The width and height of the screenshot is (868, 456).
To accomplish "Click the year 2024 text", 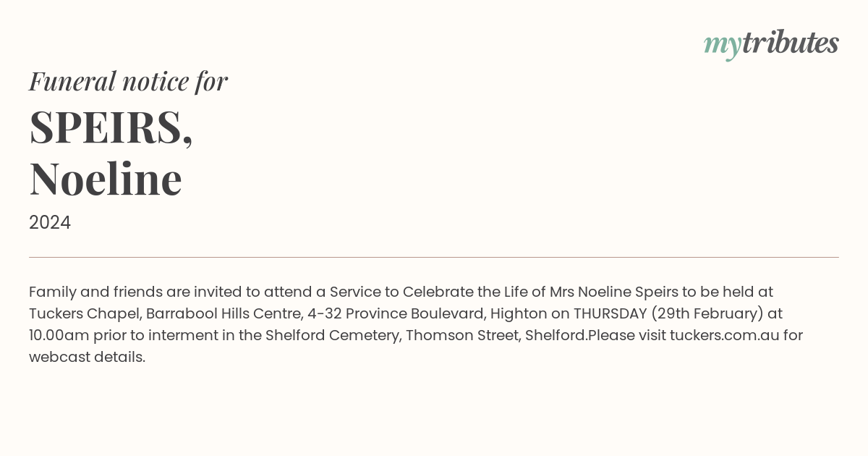I will point(50,222).
